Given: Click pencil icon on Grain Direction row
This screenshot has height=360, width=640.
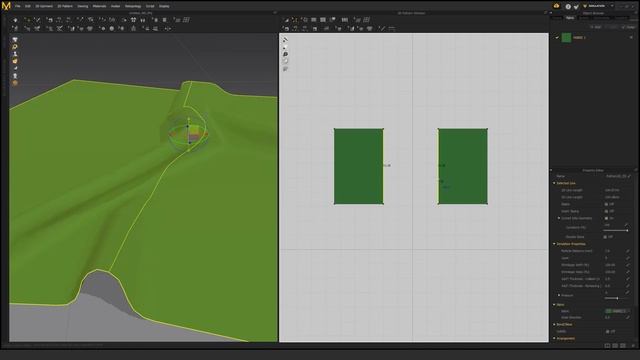Looking at the screenshot, I should pyautogui.click(x=627, y=317).
